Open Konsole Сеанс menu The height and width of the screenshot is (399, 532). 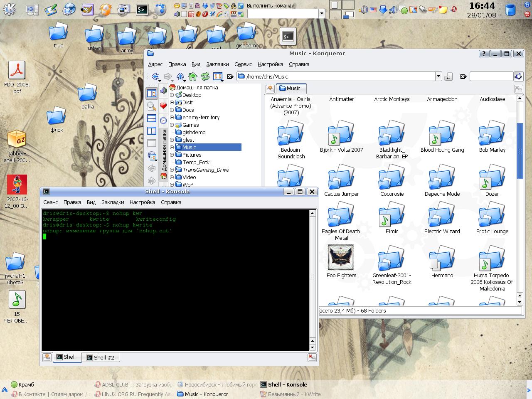coord(51,202)
